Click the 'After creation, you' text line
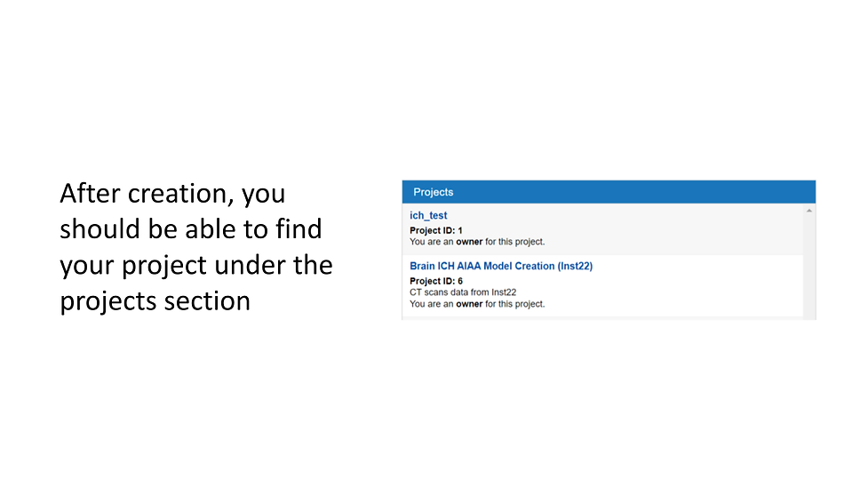The image size is (868, 488). (172, 193)
